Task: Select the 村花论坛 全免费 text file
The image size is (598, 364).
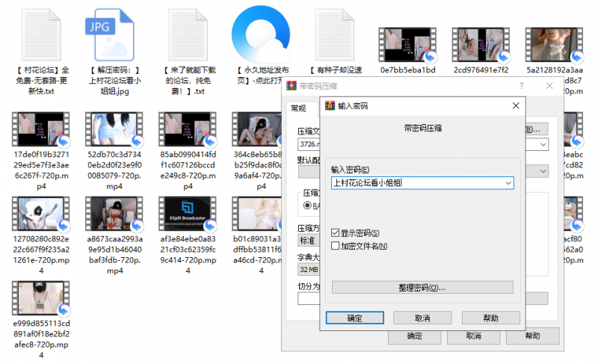Action: (x=40, y=36)
